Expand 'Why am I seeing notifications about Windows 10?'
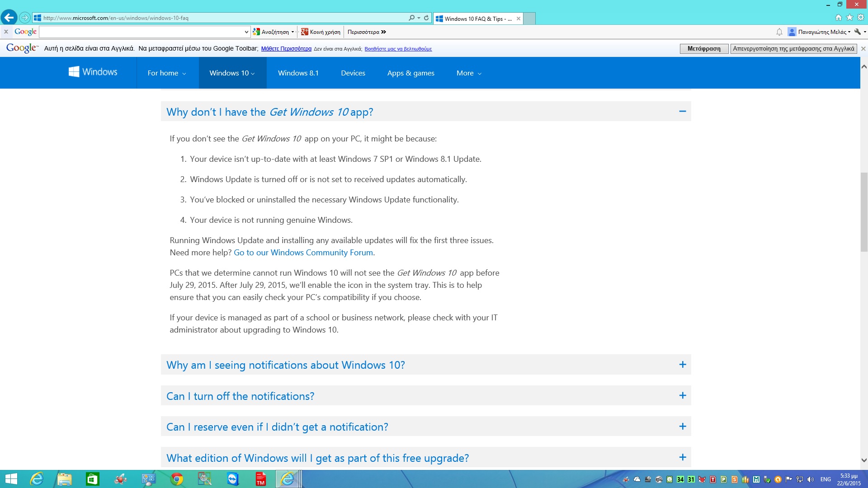868x488 pixels. pos(683,365)
